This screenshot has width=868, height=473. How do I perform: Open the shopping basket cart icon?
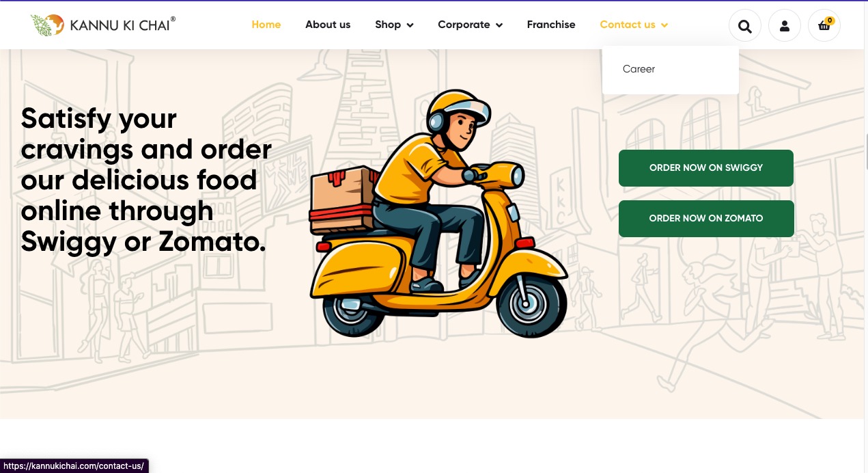(x=824, y=26)
